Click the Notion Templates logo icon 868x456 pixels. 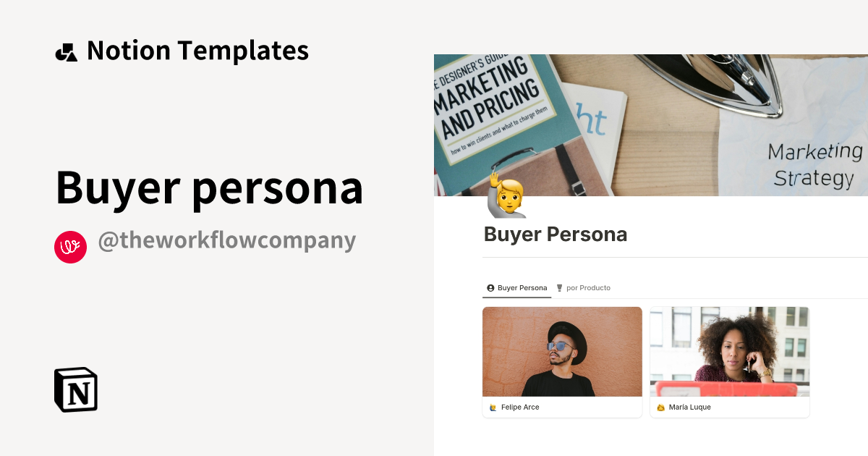click(x=66, y=50)
